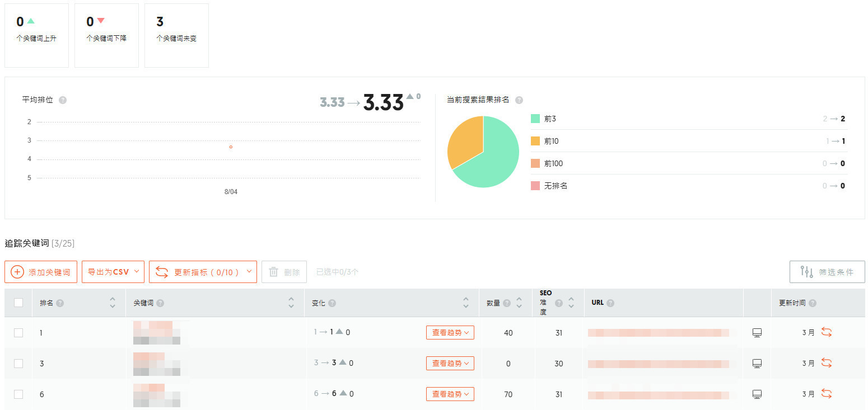
Task: Click the 个关键词下降 summary card
Action: point(106,35)
